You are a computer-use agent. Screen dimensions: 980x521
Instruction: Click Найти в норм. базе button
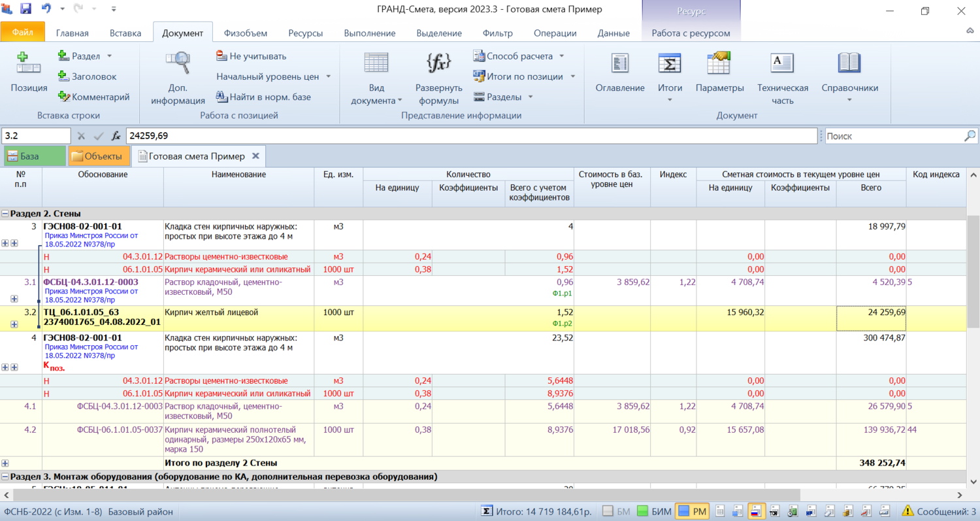(x=263, y=97)
